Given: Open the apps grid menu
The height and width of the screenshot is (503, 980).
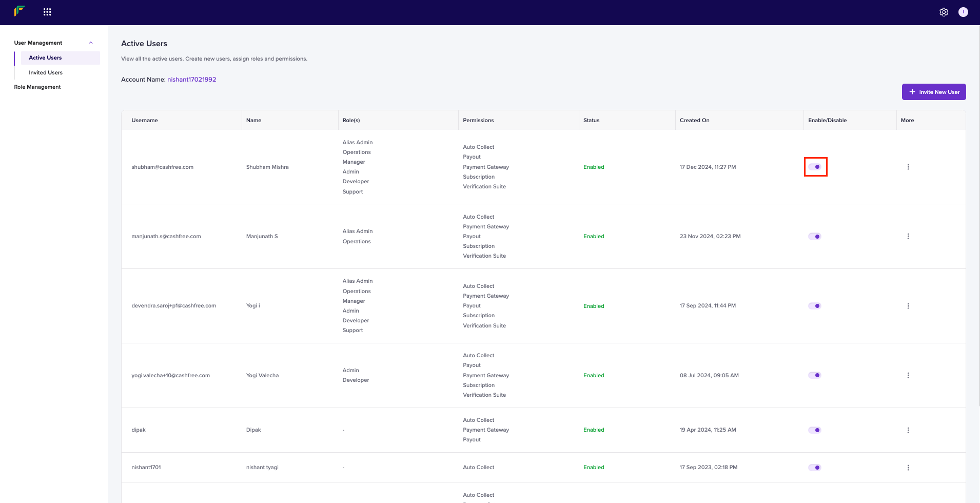Looking at the screenshot, I should [x=47, y=12].
